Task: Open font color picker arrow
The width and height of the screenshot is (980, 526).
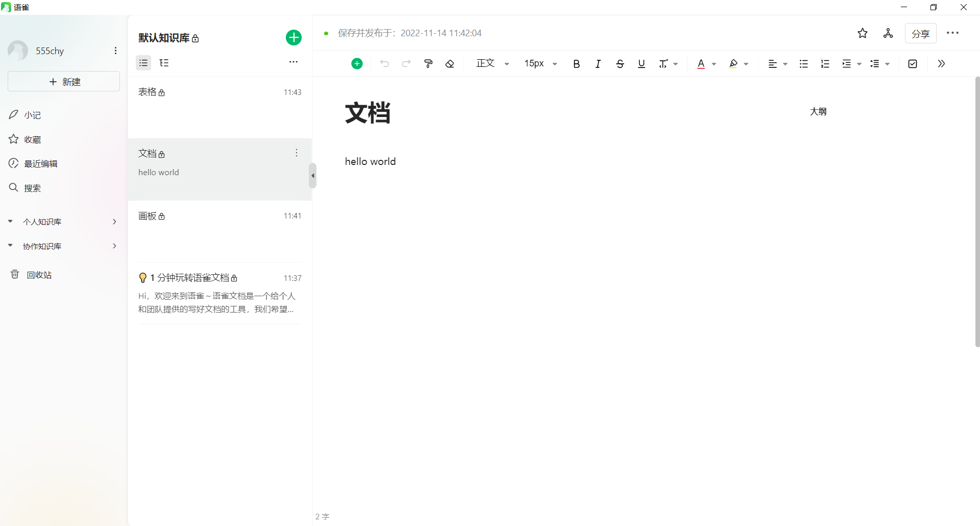Action: 714,64
